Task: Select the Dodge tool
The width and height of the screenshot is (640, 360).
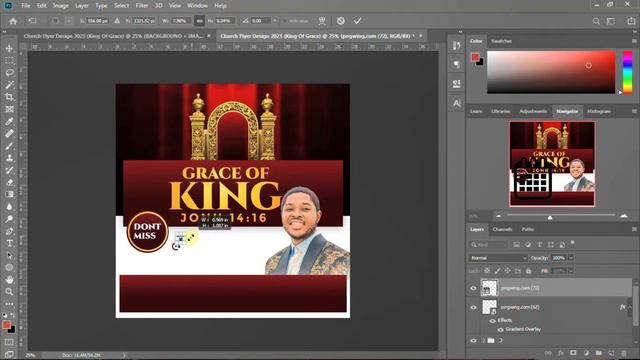Action: point(9,219)
